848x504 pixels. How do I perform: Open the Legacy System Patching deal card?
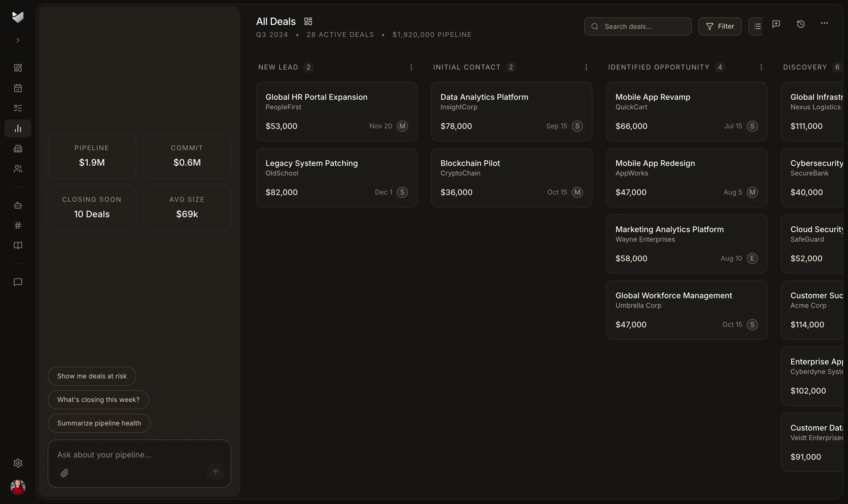(x=336, y=178)
